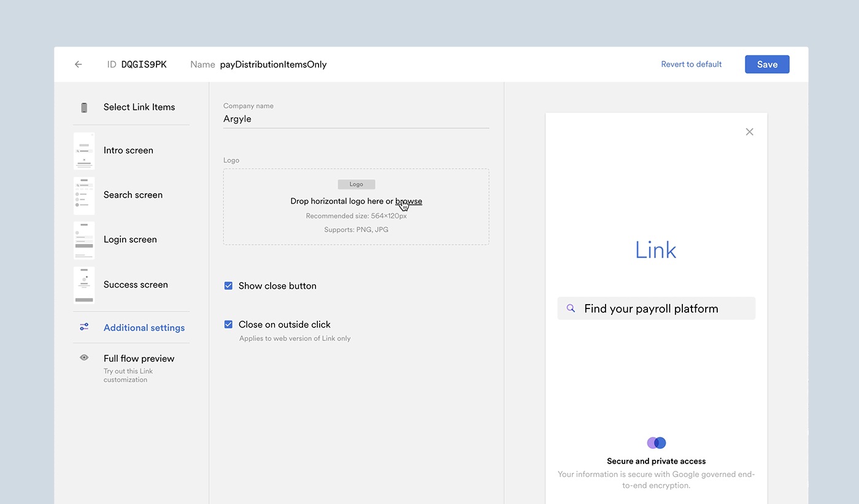Screen dimensions: 859x504
Task: Close the Link preview with the X icon
Action: (749, 132)
